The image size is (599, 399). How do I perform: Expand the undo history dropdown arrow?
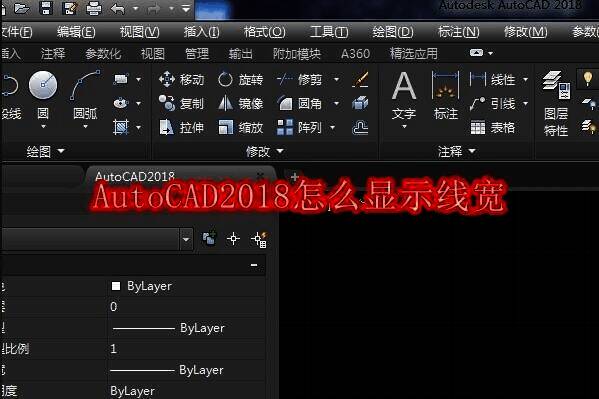pos(136,8)
